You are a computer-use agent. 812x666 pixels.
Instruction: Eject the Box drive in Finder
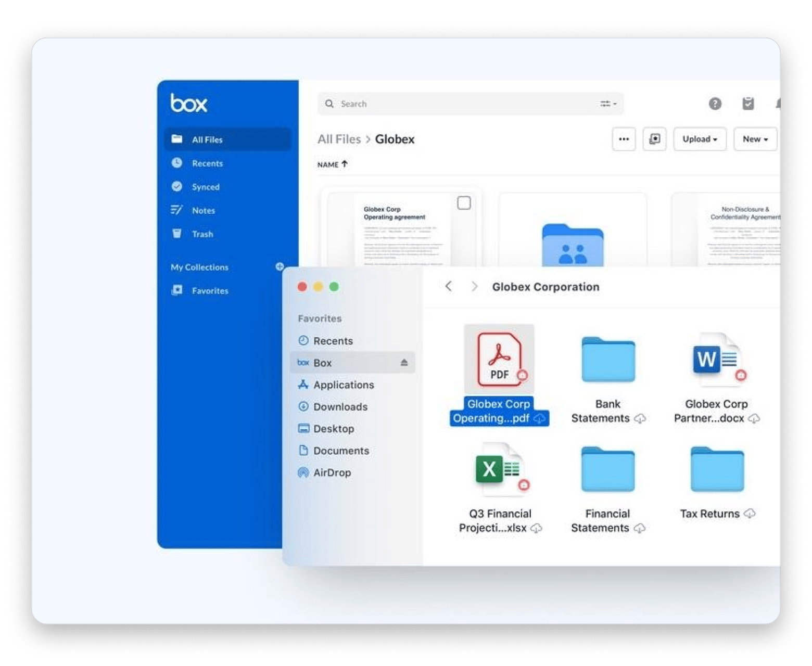pyautogui.click(x=404, y=363)
